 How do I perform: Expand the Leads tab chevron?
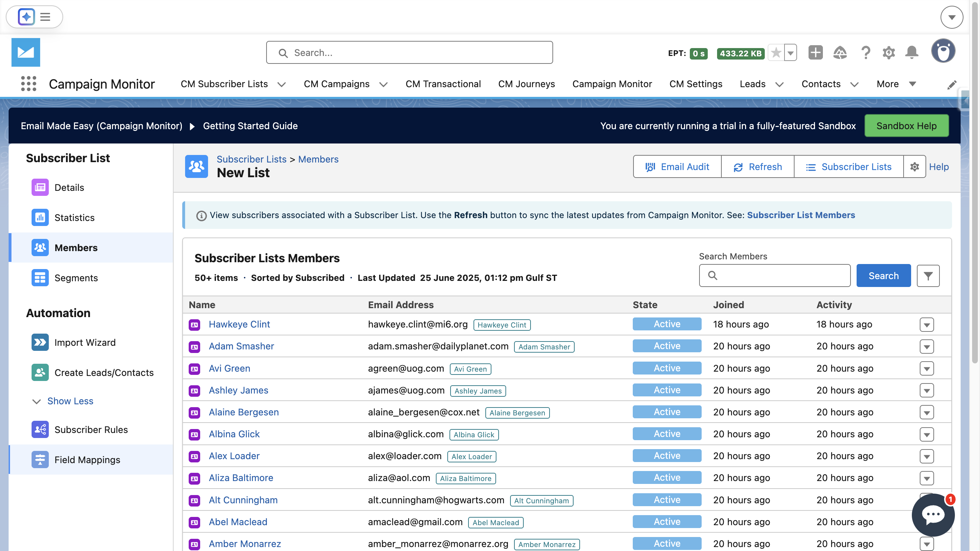click(x=779, y=84)
